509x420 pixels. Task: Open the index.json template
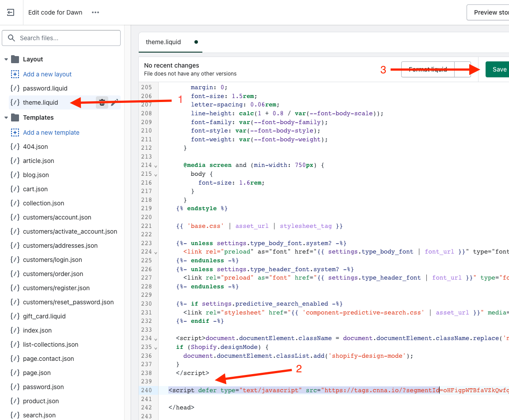[x=37, y=330]
